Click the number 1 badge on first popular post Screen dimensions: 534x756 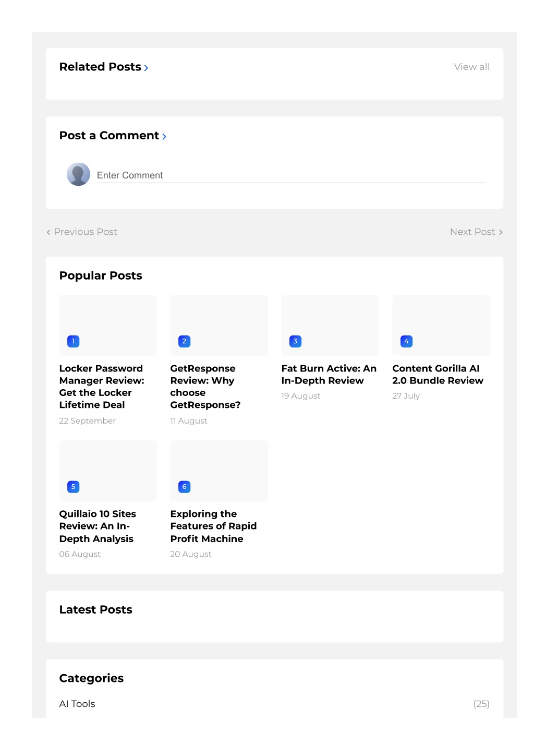pos(74,341)
